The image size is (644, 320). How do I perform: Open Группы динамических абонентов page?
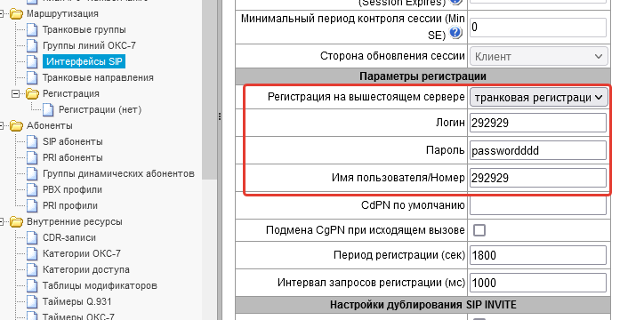coord(118,173)
